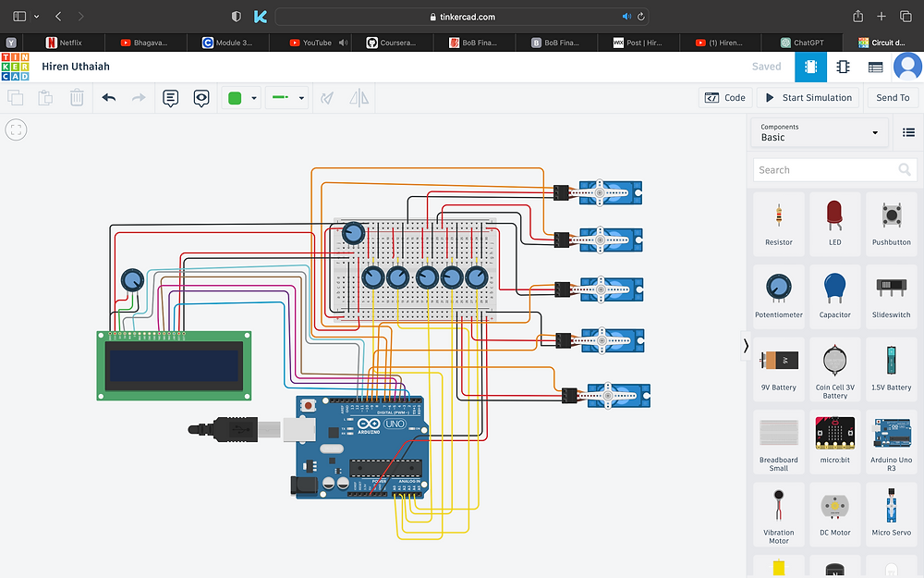Click the Undo arrow icon

coord(108,97)
